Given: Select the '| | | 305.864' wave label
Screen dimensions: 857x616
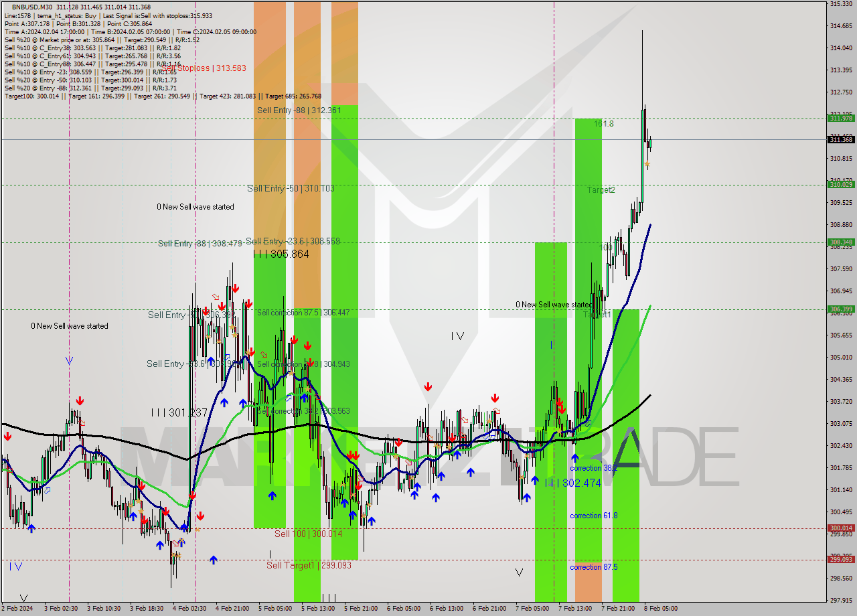Looking at the screenshot, I should [281, 254].
